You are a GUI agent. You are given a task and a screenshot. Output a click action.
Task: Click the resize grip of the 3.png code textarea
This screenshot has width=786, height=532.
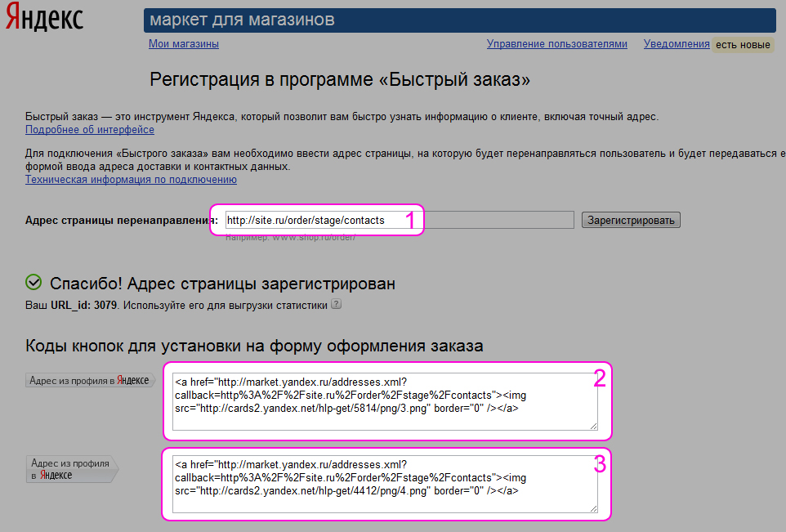pos(593,427)
